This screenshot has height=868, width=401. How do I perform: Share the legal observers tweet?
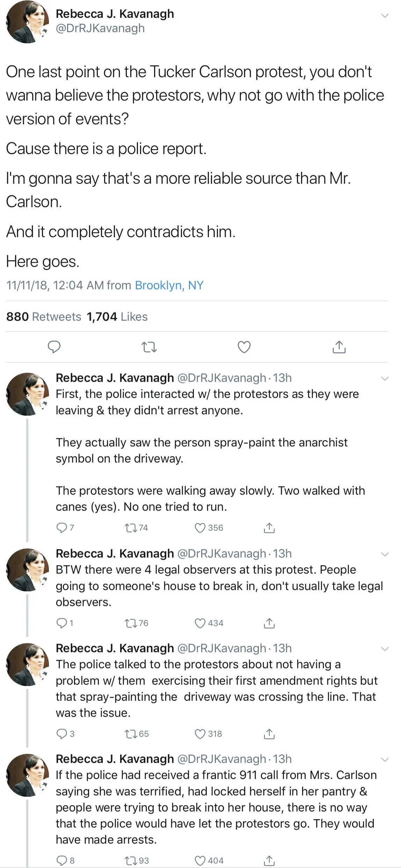[x=269, y=623]
